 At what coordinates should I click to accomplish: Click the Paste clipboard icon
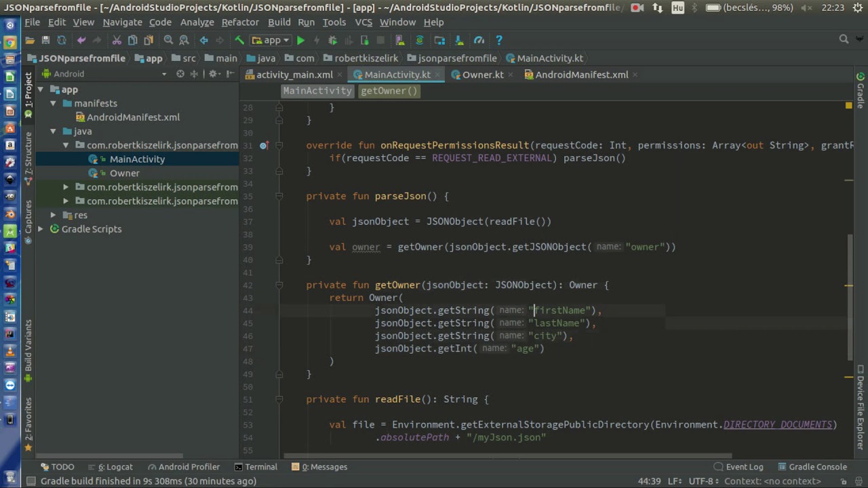(149, 40)
